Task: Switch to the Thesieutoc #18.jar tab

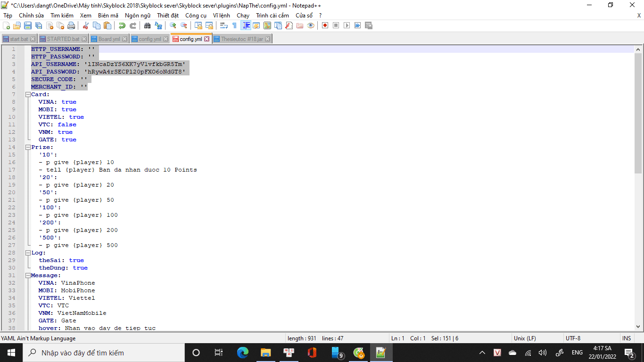Action: point(242,39)
